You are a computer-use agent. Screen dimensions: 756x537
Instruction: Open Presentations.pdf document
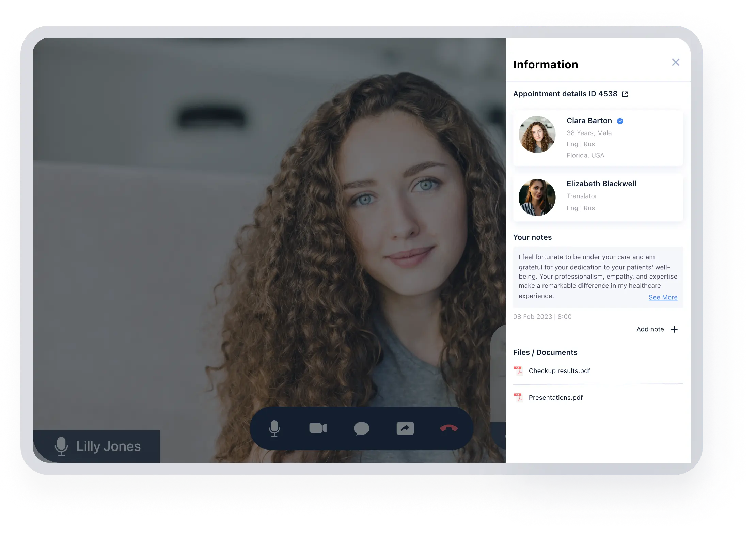[555, 398]
